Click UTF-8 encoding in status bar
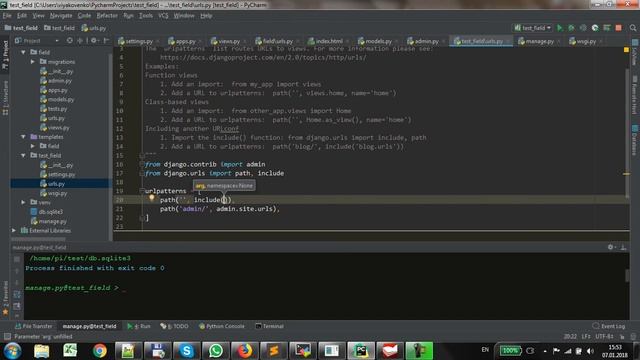Image resolution: width=640 pixels, height=360 pixels. (x=604, y=336)
